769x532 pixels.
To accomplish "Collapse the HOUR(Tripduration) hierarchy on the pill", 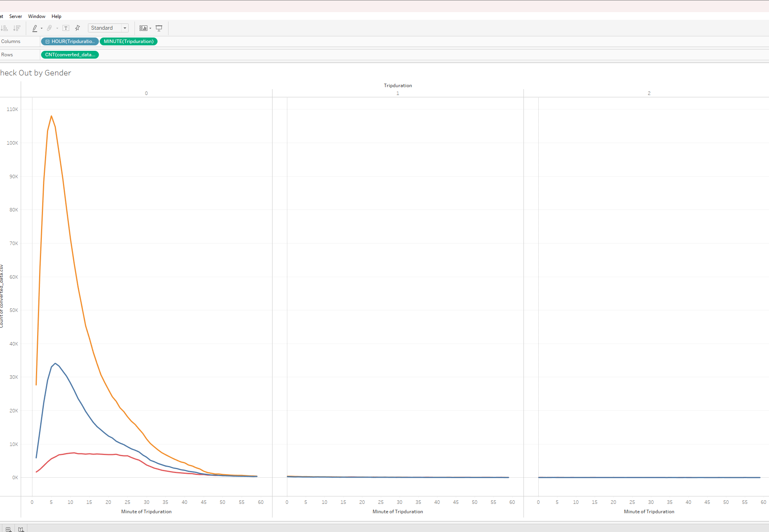I will pos(47,41).
